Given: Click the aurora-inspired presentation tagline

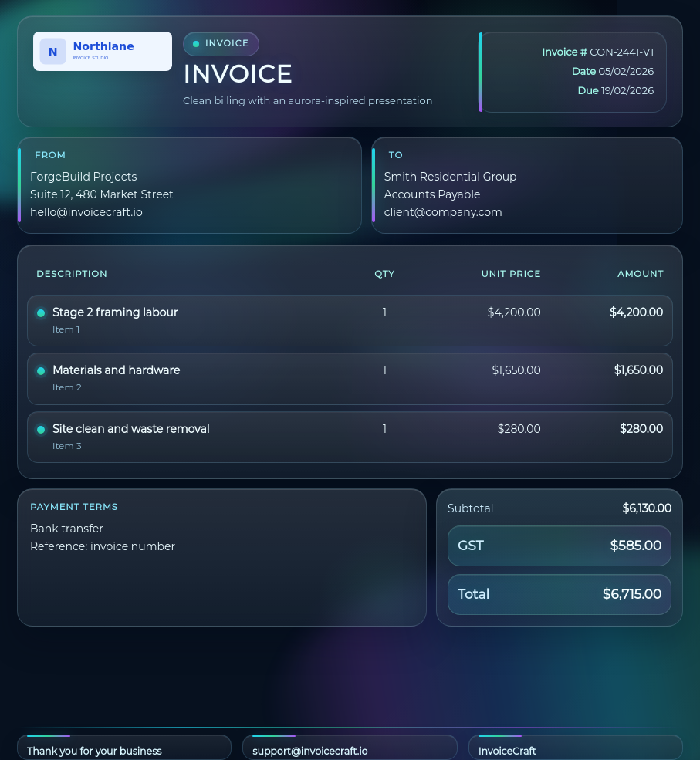Looking at the screenshot, I should click(307, 101).
